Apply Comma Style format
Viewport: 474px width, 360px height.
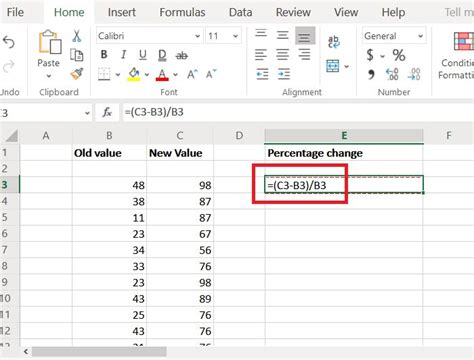(x=371, y=74)
